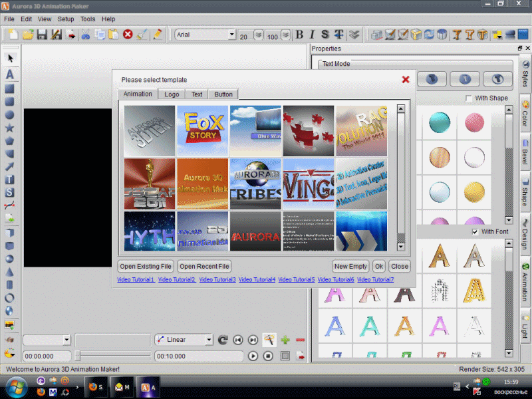Click the New Empty button

click(x=350, y=267)
